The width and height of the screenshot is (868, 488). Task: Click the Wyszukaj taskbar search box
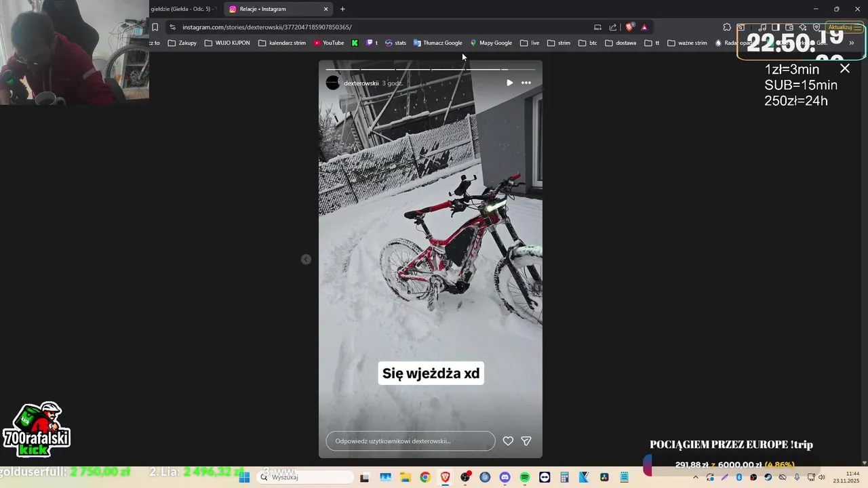pyautogui.click(x=305, y=477)
